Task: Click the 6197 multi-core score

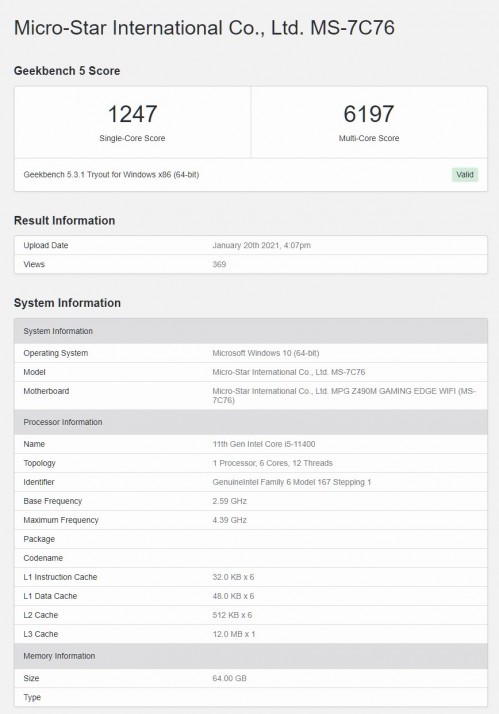Action: [368, 114]
